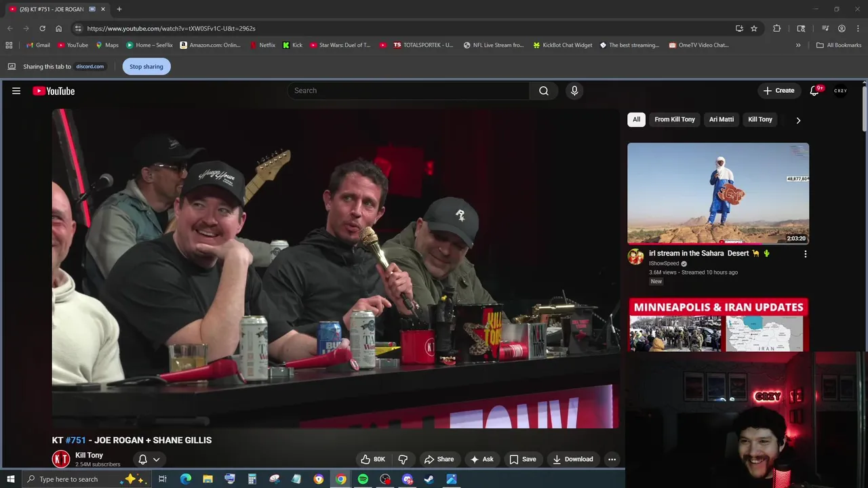Open the Gmail bookmark
The image size is (868, 488).
pos(38,45)
